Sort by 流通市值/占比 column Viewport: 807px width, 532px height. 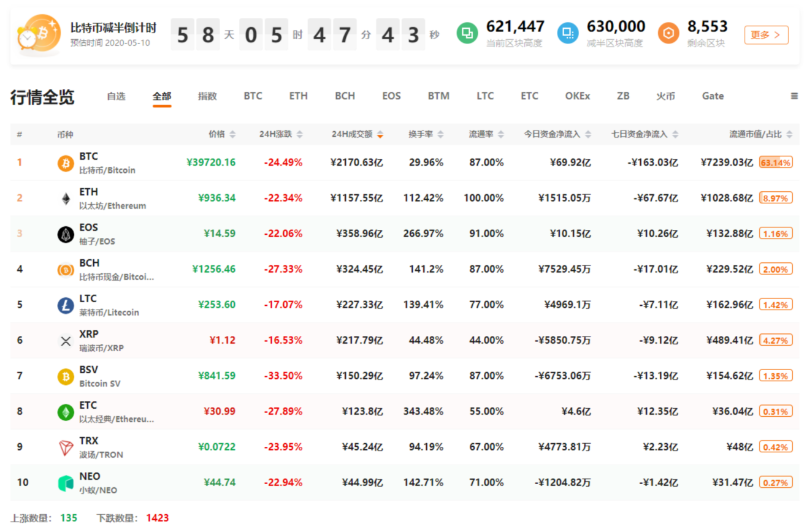pyautogui.click(x=760, y=134)
